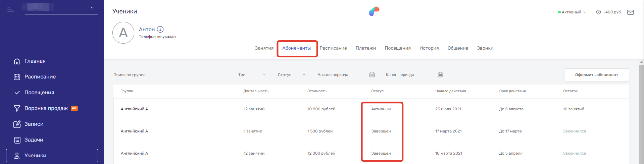The height and width of the screenshot is (164, 644).
Task: Open the mail envelope icon
Action: click(631, 12)
